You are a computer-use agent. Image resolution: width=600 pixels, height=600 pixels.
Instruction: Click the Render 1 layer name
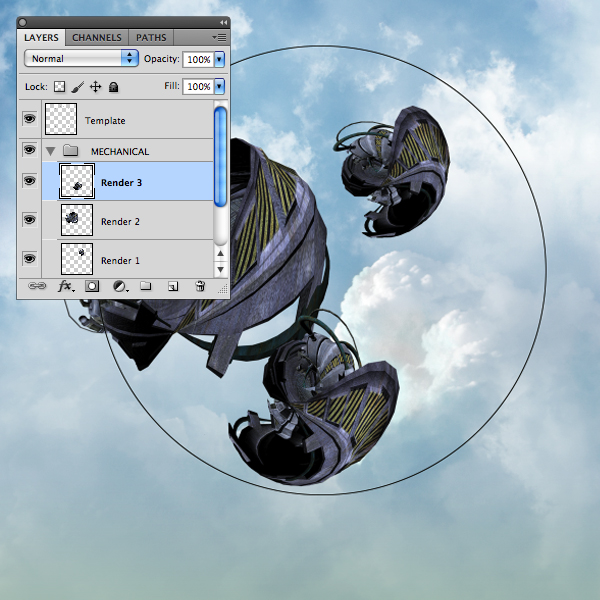pyautogui.click(x=120, y=261)
